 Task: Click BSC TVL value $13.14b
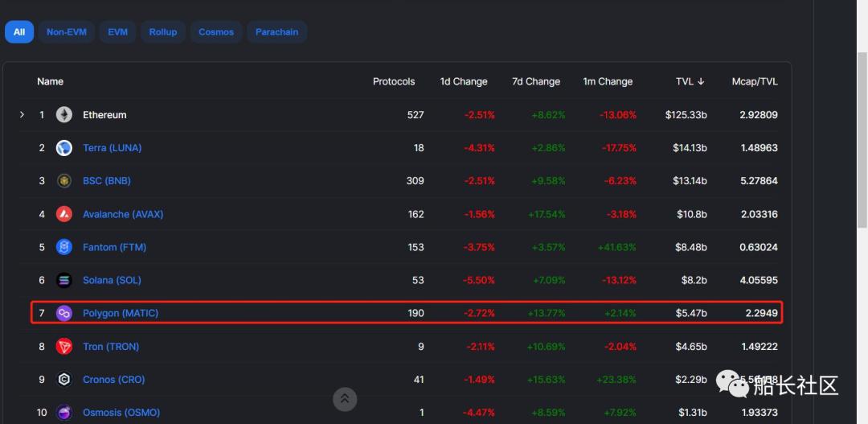[690, 181]
